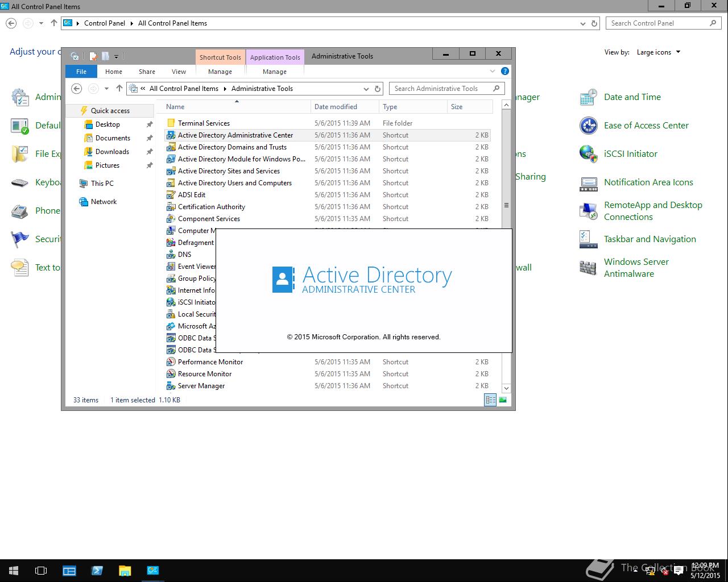728x582 pixels.
Task: Expand the ribbon with the chevron
Action: click(493, 72)
